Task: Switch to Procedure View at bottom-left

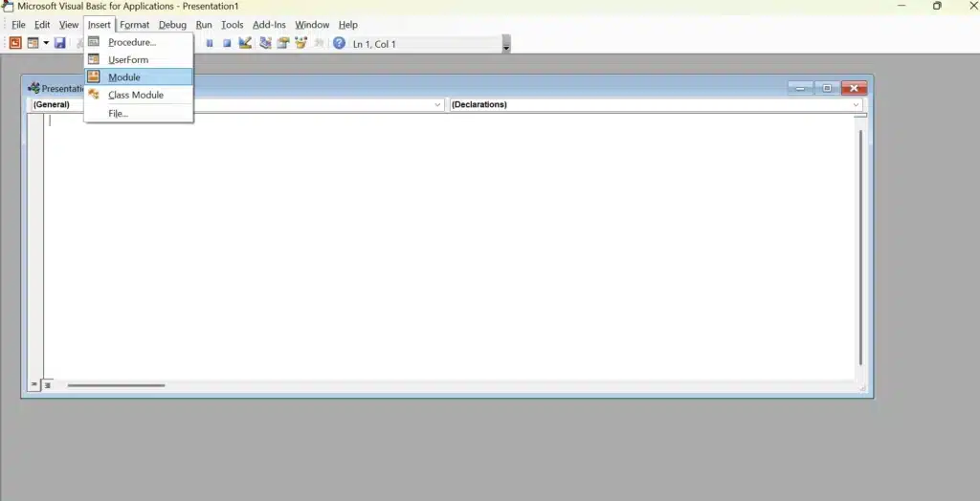Action: [33, 385]
